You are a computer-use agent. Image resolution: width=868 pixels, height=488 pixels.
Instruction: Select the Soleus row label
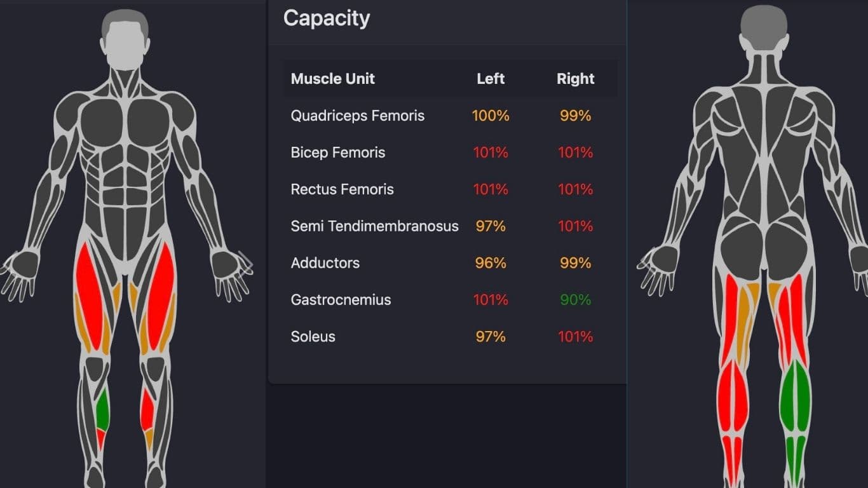[313, 337]
